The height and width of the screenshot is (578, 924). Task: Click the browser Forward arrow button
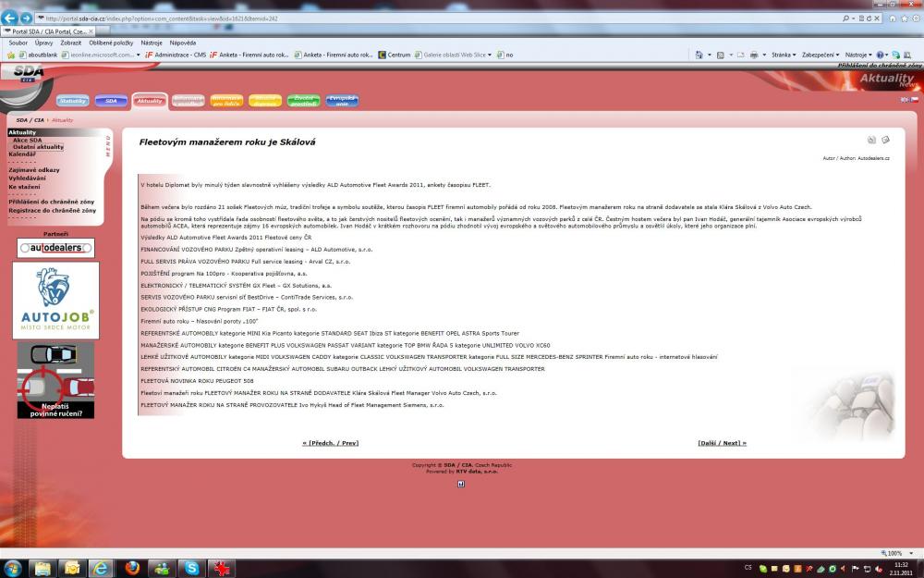click(x=25, y=18)
